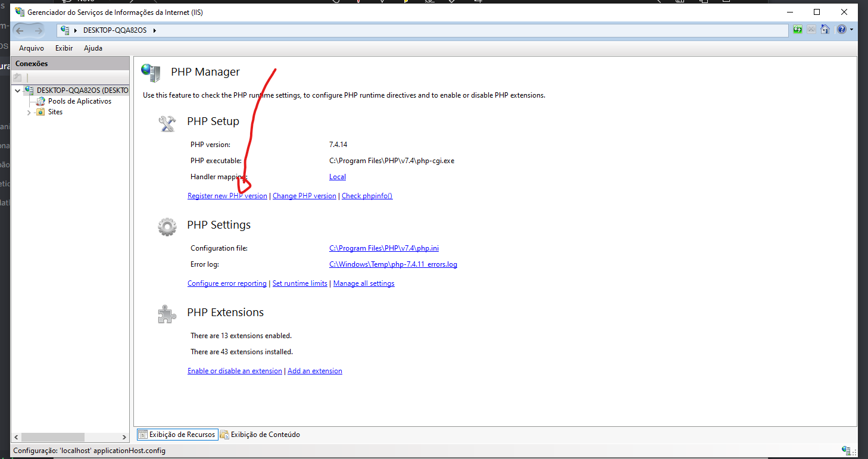The height and width of the screenshot is (459, 868).
Task: Click the server icon in address bar
Action: (x=65, y=30)
